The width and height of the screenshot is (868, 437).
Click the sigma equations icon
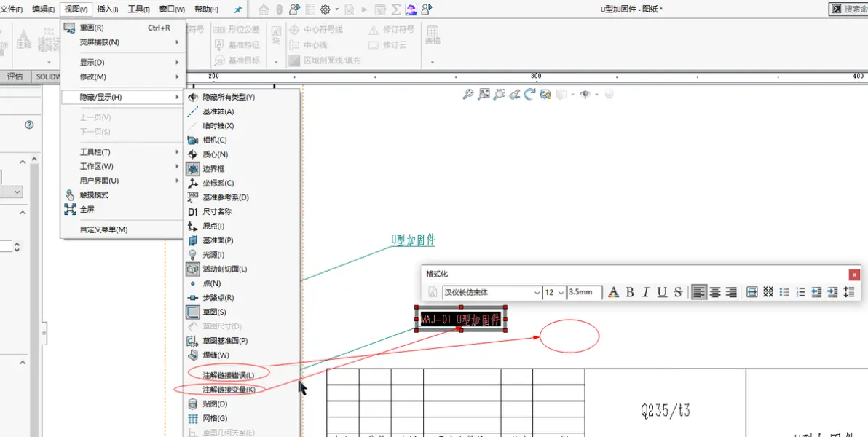396,9
